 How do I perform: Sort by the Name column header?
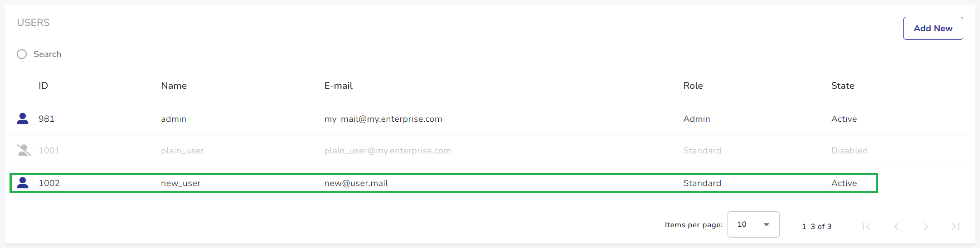[x=174, y=86]
